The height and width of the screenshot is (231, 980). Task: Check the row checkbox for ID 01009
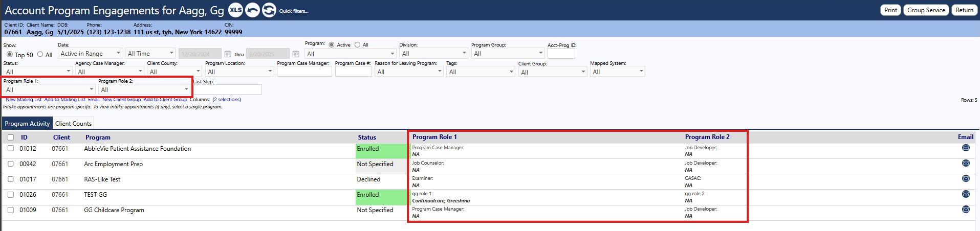pos(10,210)
